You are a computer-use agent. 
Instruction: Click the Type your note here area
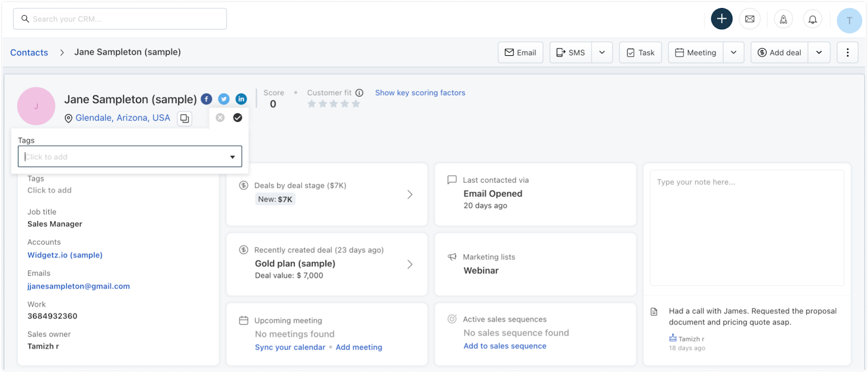pyautogui.click(x=746, y=228)
